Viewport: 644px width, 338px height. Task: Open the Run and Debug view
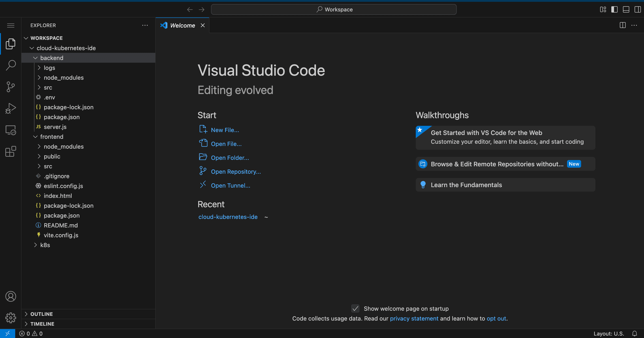11,108
